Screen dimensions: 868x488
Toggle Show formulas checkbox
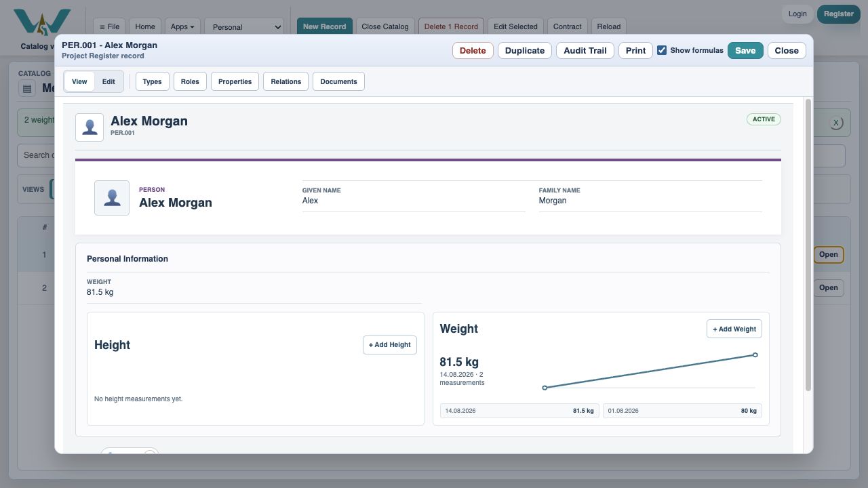(662, 50)
